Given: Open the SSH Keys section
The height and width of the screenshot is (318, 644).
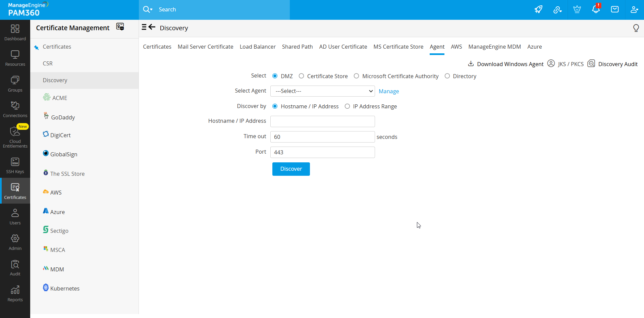Looking at the screenshot, I should [15, 166].
